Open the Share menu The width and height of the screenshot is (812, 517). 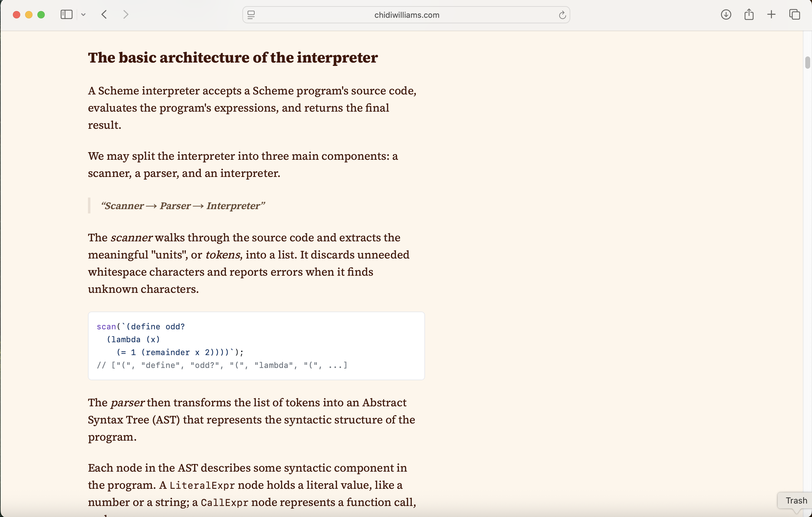coord(749,14)
